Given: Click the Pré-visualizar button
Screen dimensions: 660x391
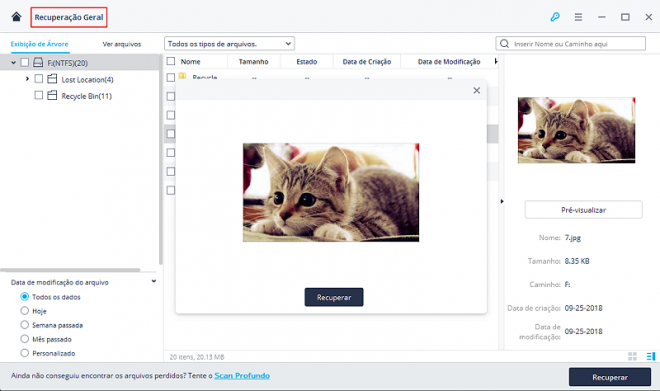Looking at the screenshot, I should pos(583,210).
